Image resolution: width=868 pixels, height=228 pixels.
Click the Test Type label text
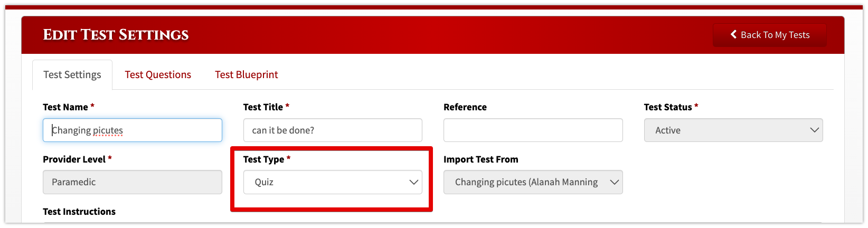(263, 159)
